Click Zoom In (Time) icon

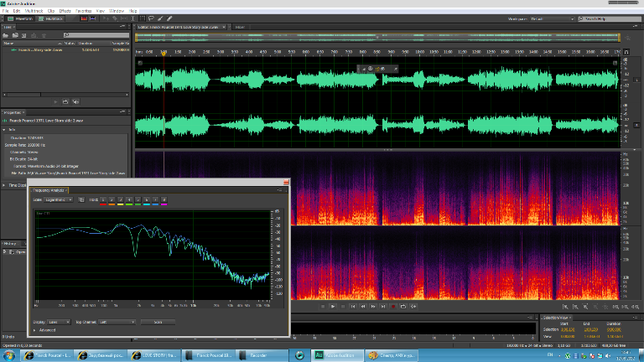[585, 307]
